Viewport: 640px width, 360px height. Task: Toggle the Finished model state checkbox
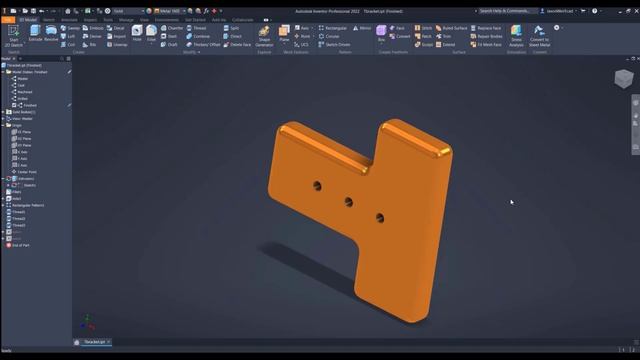click(14, 105)
